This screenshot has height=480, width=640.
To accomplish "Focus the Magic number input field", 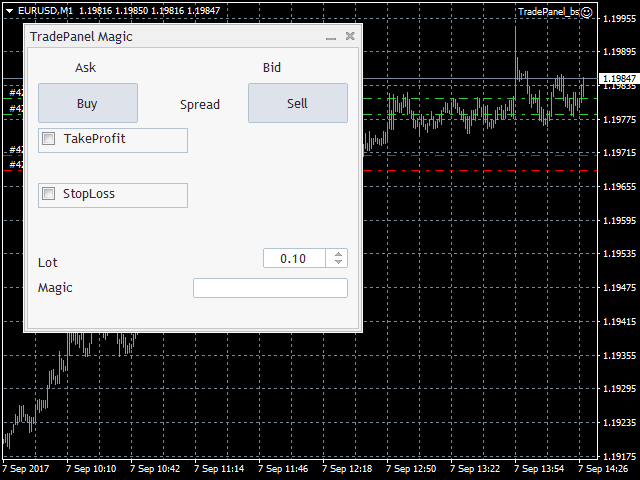I will 270,288.
